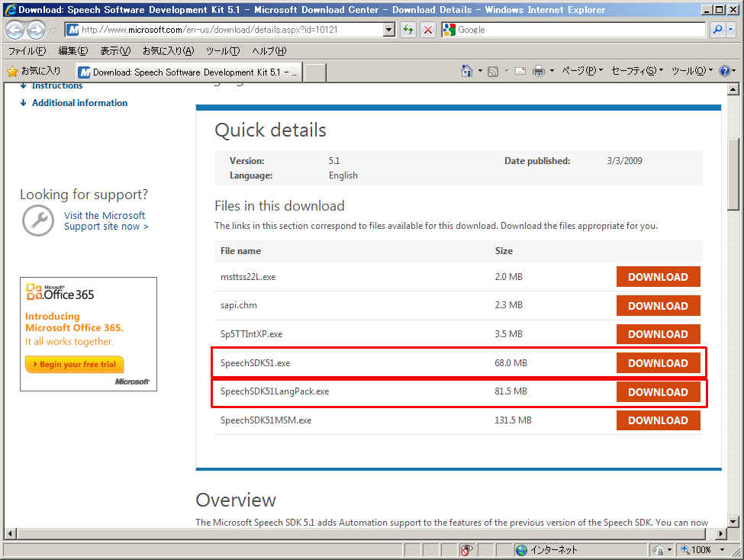744x560 pixels.
Task: Click the Office 365 logo in the ad
Action: [60, 292]
